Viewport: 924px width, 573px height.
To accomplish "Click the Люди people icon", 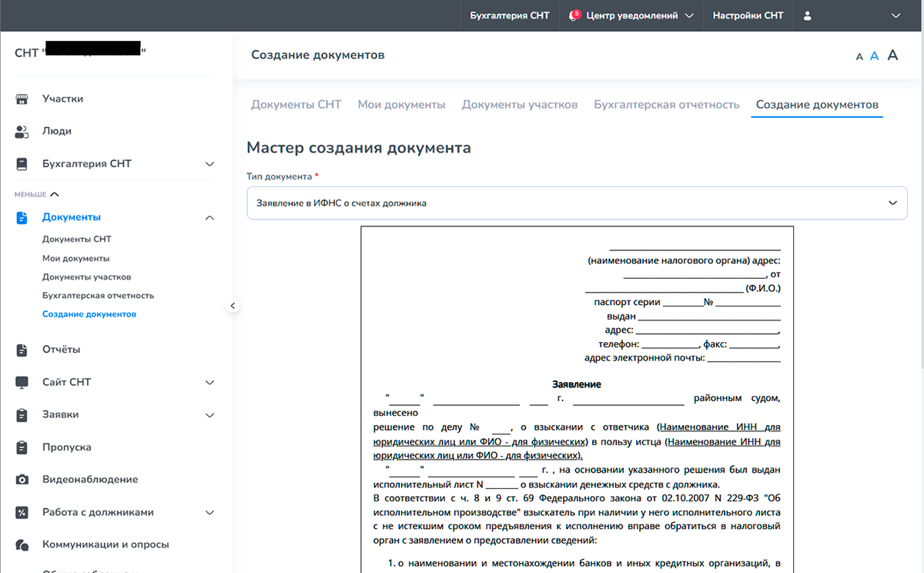I will [22, 131].
